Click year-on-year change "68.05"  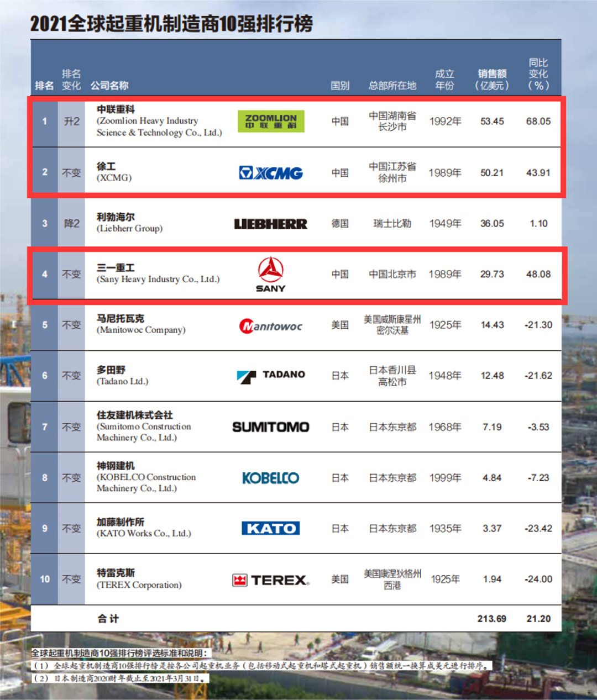[x=538, y=122]
